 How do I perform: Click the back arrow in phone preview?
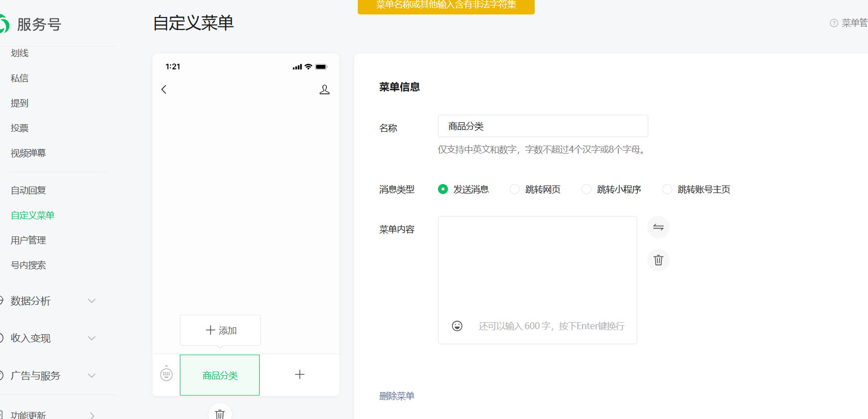coord(164,89)
